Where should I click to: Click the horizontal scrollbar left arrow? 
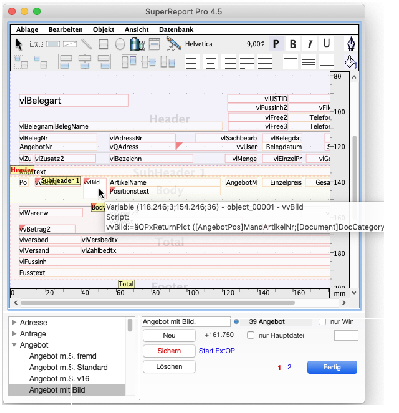(16, 303)
